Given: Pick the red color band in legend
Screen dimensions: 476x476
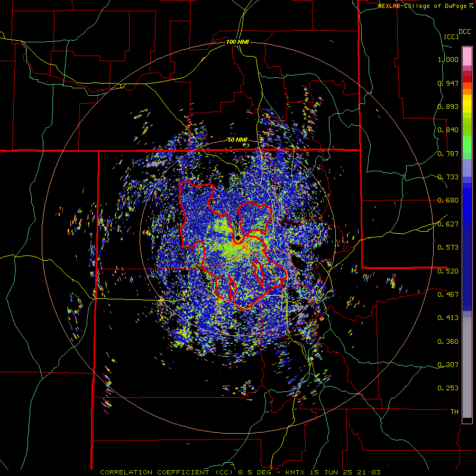Looking at the screenshot, I should pos(467,79).
